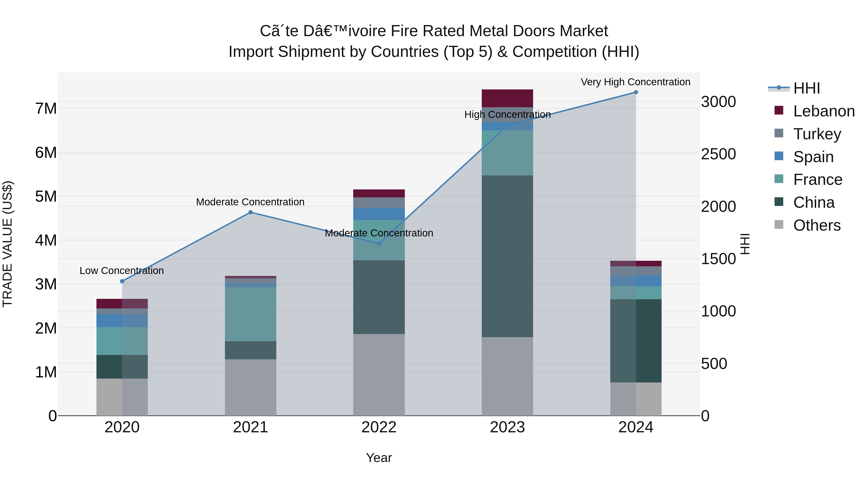Screen dimensions: 868x488
Task: Toggle the HHI line legend entry
Action: click(x=794, y=88)
